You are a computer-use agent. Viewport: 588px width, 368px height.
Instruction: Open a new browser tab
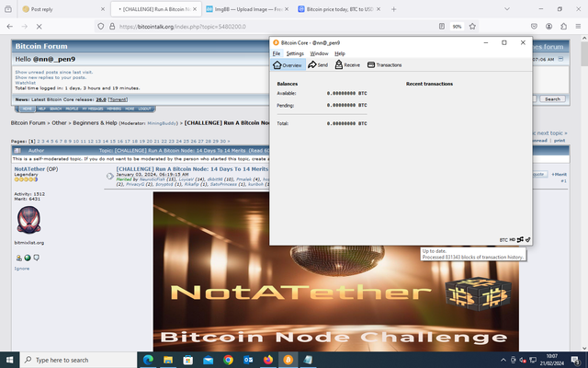click(x=393, y=9)
